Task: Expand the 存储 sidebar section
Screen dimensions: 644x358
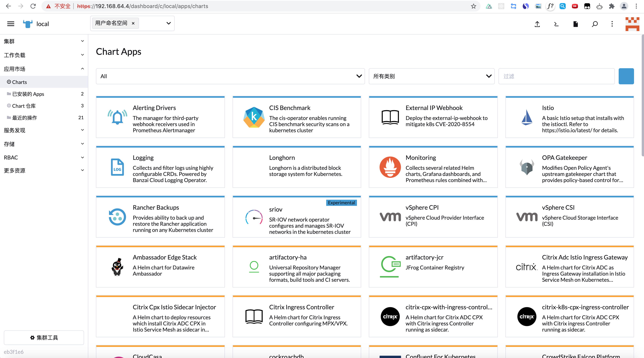Action: pyautogui.click(x=44, y=144)
